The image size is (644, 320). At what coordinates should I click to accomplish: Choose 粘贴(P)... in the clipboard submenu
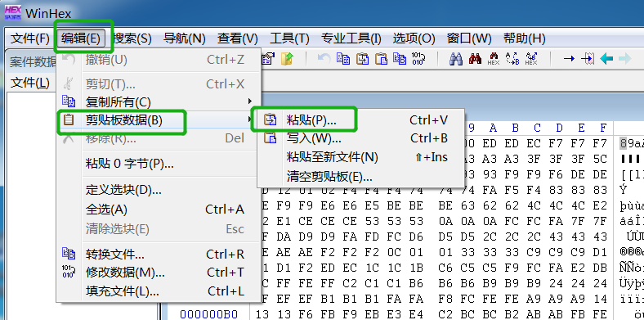(x=360, y=120)
